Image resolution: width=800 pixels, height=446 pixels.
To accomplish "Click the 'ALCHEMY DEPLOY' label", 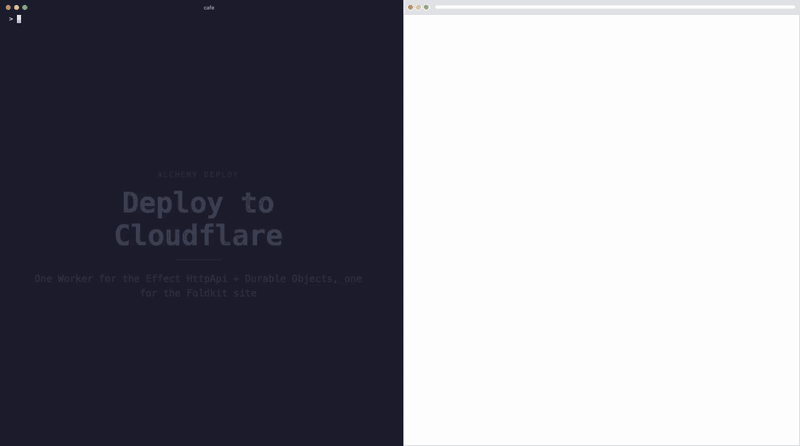I will [x=198, y=175].
